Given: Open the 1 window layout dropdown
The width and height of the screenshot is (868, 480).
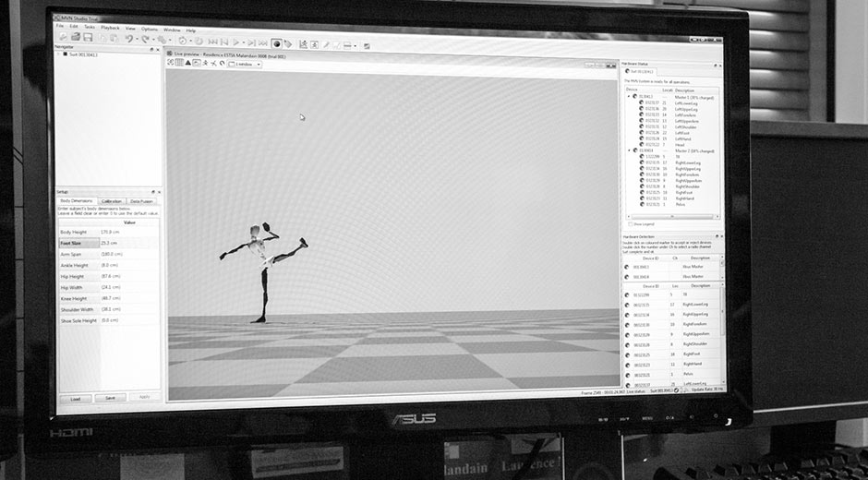Looking at the screenshot, I should click(x=247, y=65).
